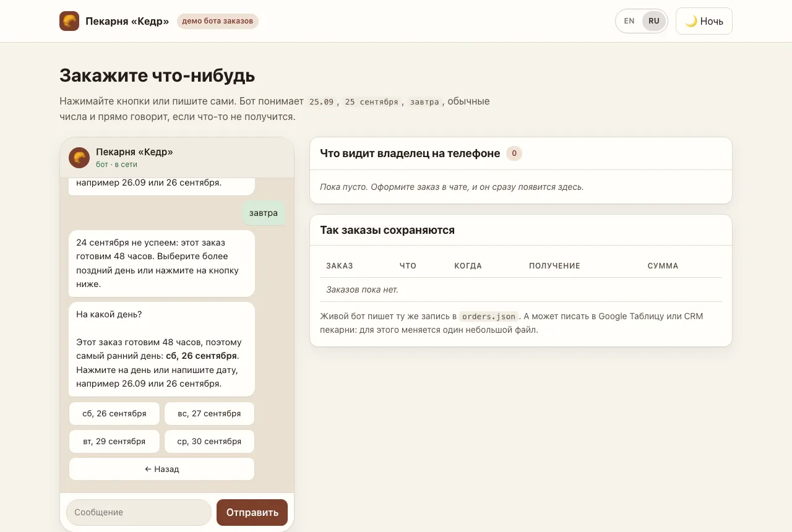Click the Пекарня «Кедр» title in the top header
792x532 pixels.
127,21
